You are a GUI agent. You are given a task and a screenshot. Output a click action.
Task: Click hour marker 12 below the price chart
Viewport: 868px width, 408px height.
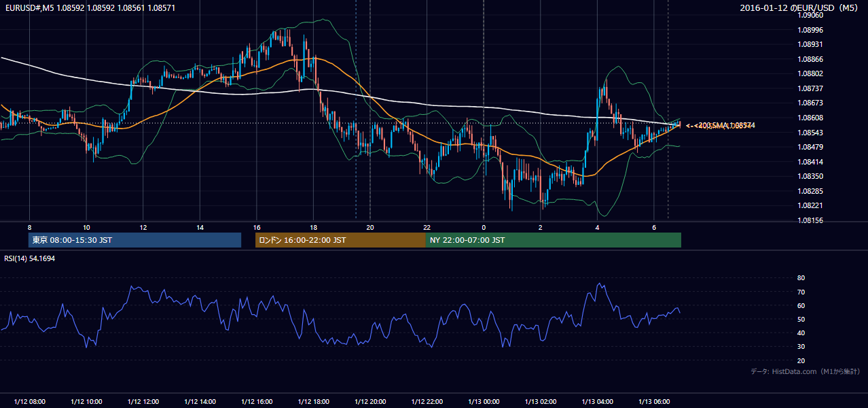point(143,227)
